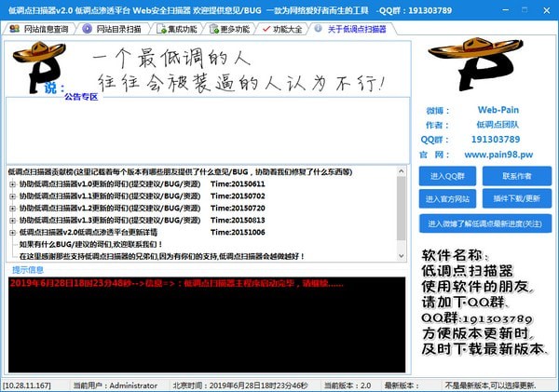Open the 功能大全 tab

(x=281, y=29)
